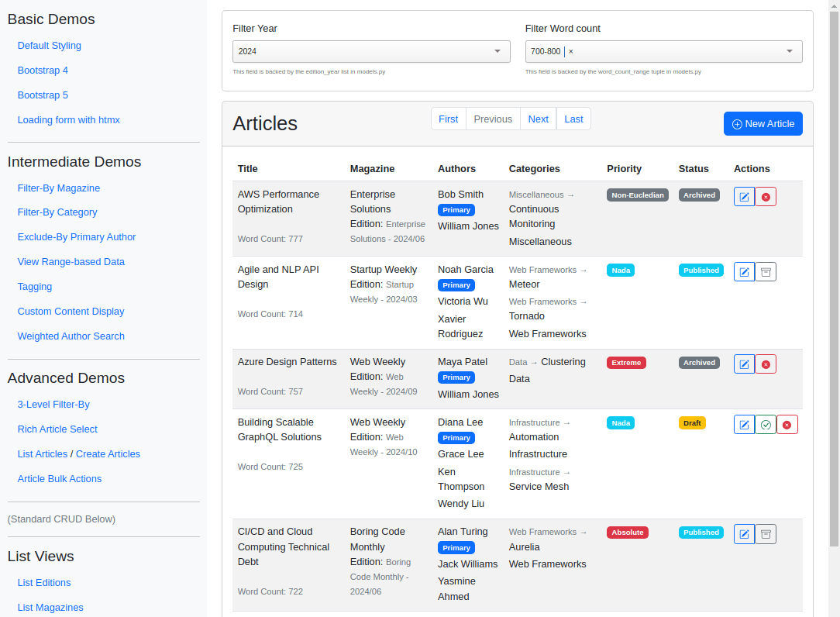Delete the Building Scalable GraphQL Solutions draft

(x=787, y=424)
